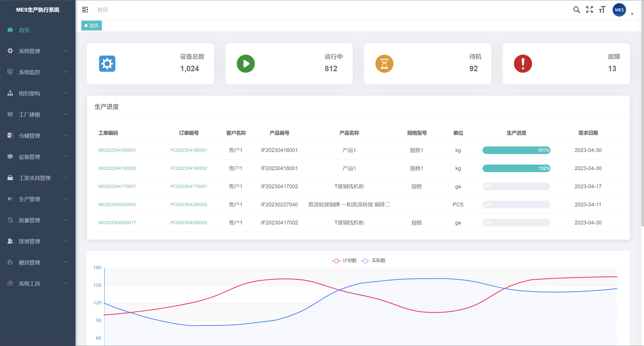644x346 pixels.
Task: Expand the 仓储管理 menu chevron
Action: point(66,135)
